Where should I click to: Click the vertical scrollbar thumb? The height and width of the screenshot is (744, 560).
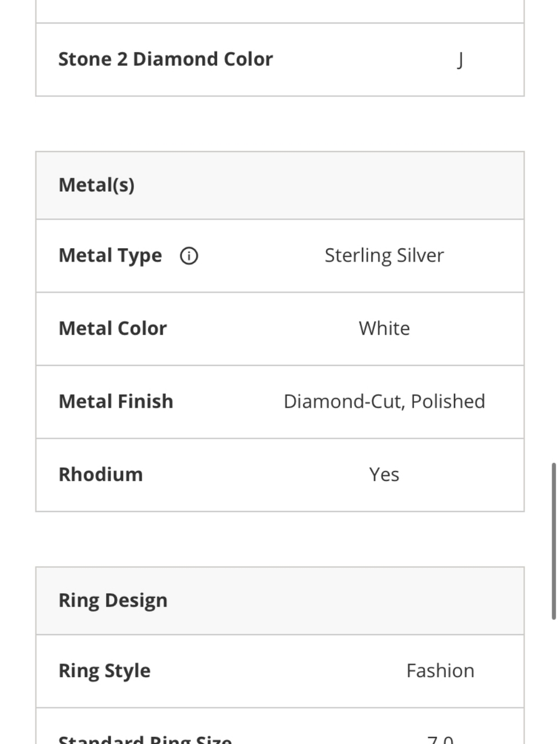coord(554,540)
